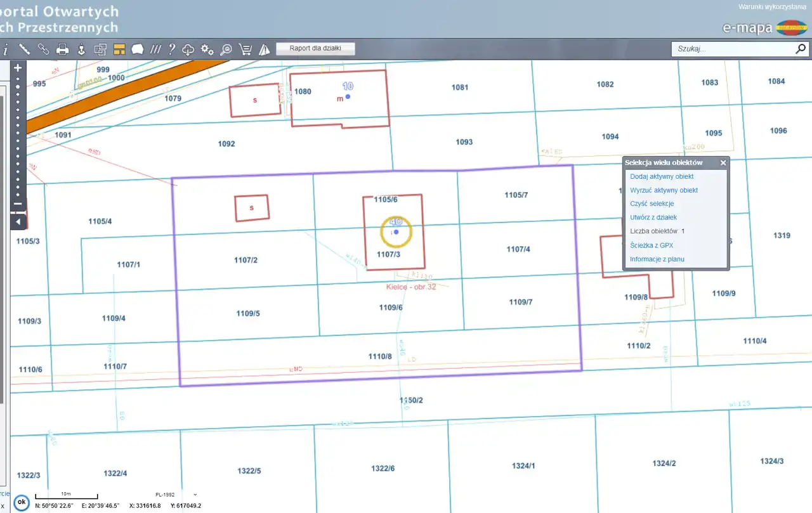Click the printer icon in toolbar
This screenshot has width=812, height=513.
(62, 49)
